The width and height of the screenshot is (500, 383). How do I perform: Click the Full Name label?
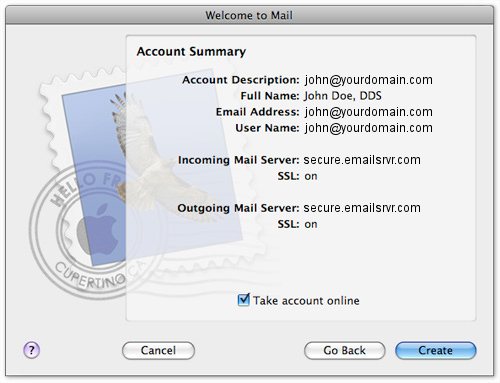click(270, 96)
